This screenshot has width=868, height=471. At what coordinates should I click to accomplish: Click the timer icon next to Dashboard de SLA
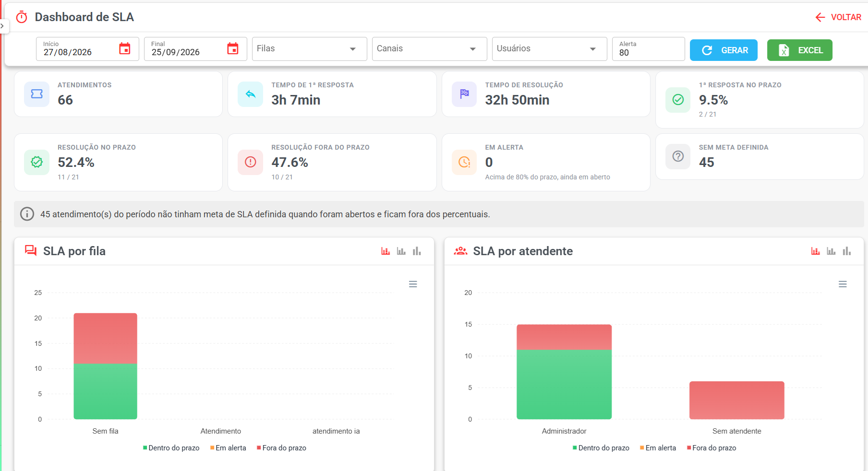coord(22,17)
